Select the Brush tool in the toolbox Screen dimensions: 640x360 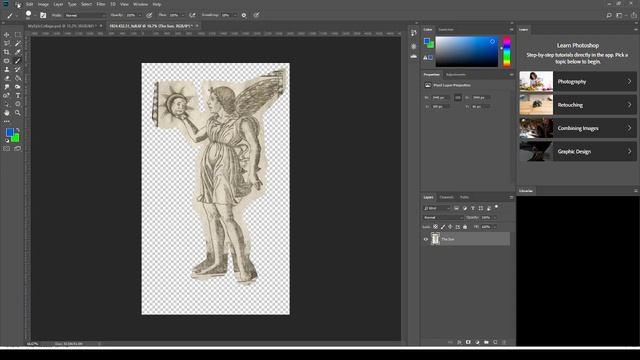18,61
